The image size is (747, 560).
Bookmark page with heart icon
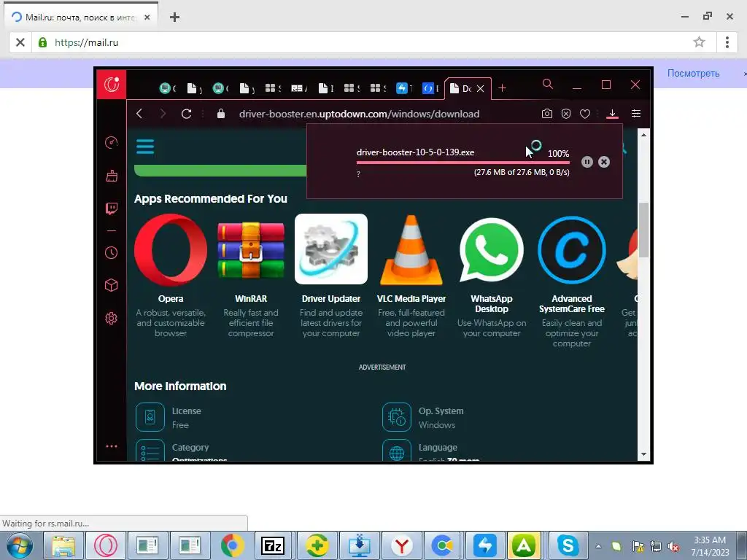coord(585,114)
